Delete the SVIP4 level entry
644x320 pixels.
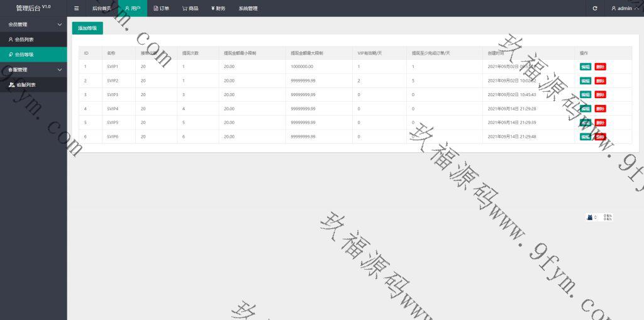(600, 109)
